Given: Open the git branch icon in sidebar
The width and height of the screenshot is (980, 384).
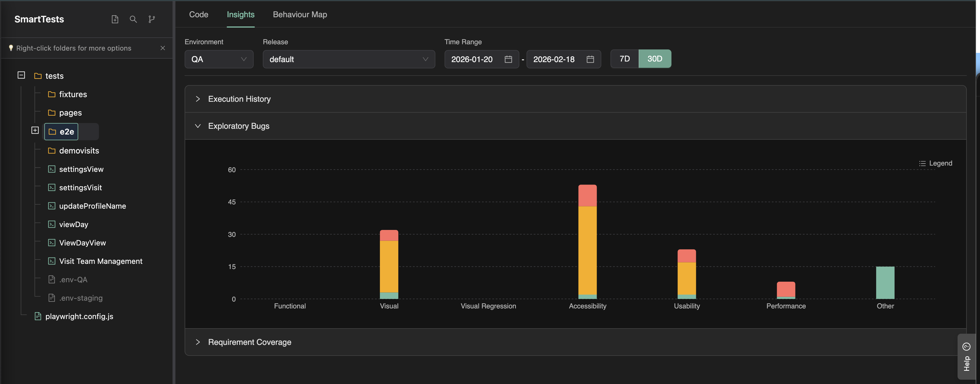Looking at the screenshot, I should [152, 19].
